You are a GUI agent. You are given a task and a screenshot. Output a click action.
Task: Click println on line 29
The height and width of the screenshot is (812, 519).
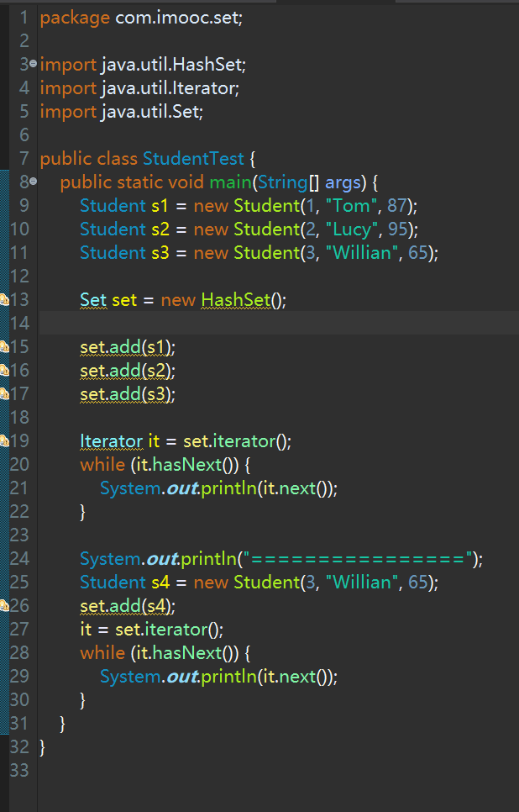[x=228, y=678]
